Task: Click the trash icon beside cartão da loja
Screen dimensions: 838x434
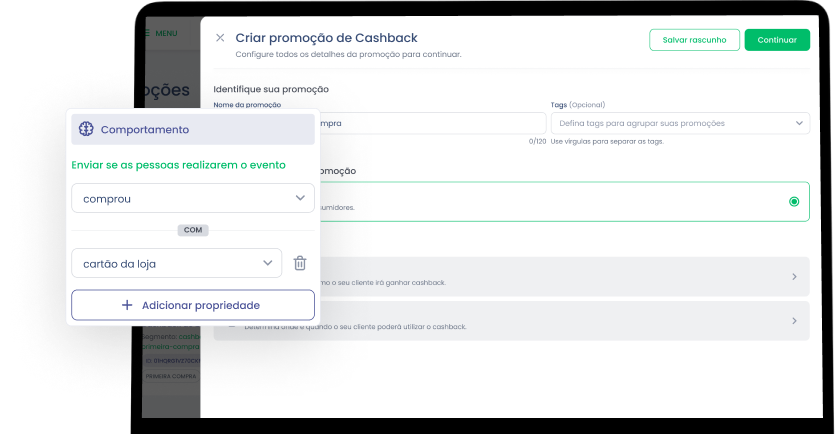Action: coord(299,263)
